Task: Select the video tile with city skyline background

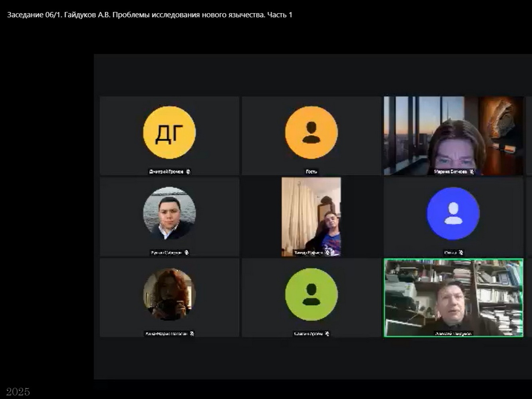Action: pyautogui.click(x=453, y=136)
